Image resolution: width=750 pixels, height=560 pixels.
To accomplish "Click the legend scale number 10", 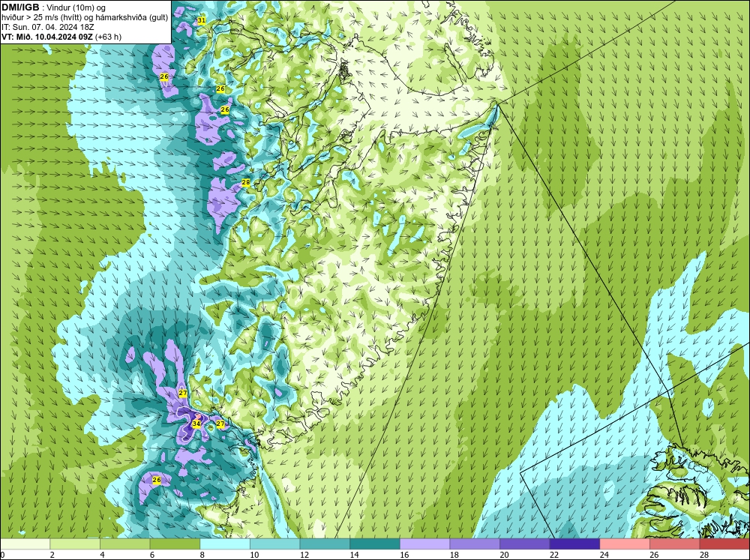I will (x=254, y=555).
